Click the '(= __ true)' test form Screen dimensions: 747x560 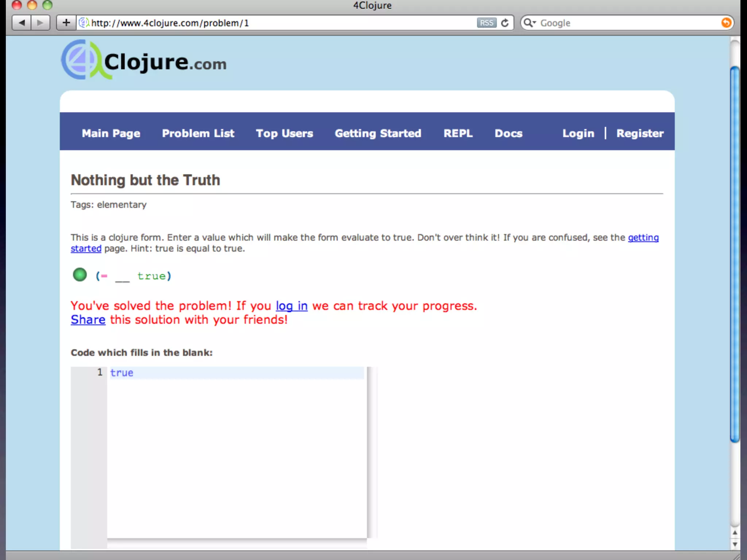(133, 276)
